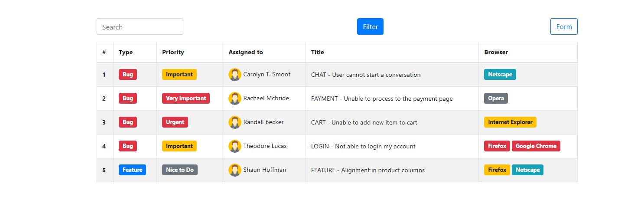Viewport: 644px width, 210px height.
Task: Click the Bug badge in row 2
Action: [x=128, y=98]
